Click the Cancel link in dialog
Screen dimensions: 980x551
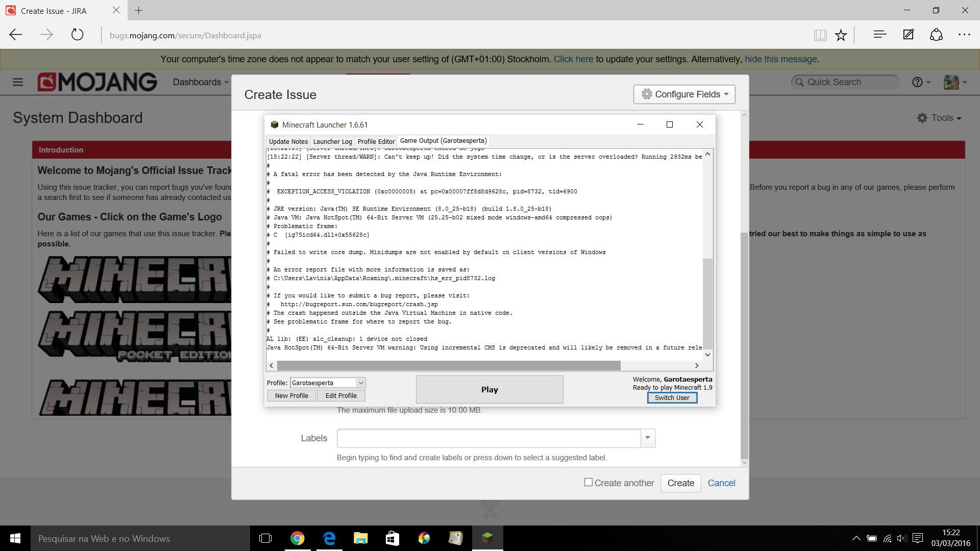[721, 483]
